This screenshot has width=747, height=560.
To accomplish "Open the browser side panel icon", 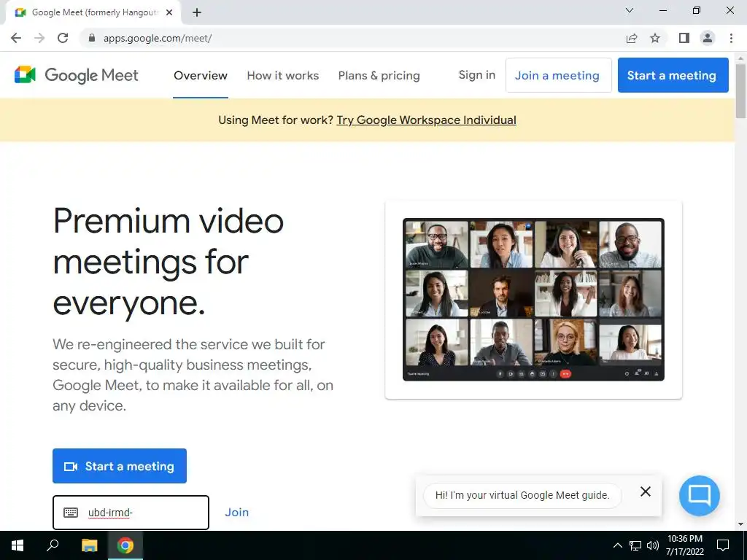I will [684, 38].
